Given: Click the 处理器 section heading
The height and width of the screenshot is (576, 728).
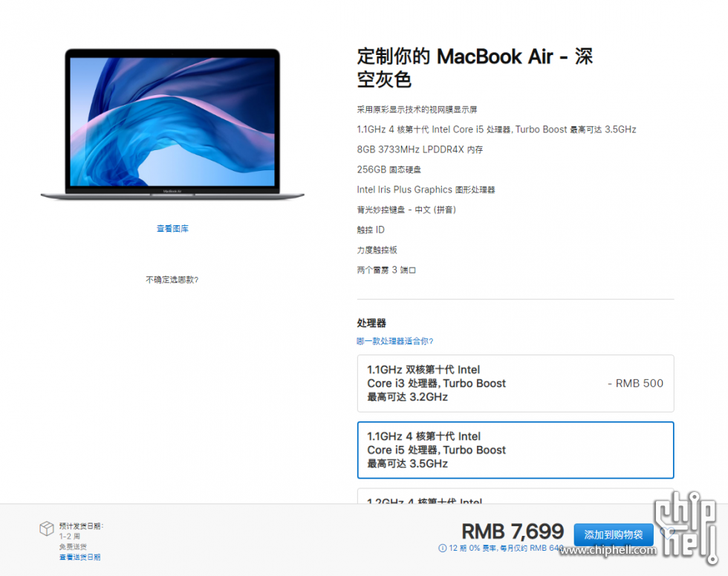Looking at the screenshot, I should coord(371,323).
